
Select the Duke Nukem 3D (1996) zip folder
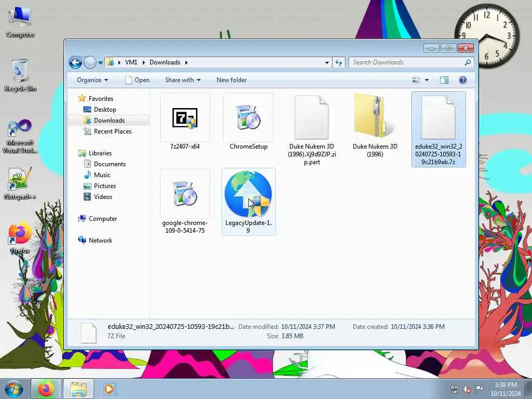375,126
